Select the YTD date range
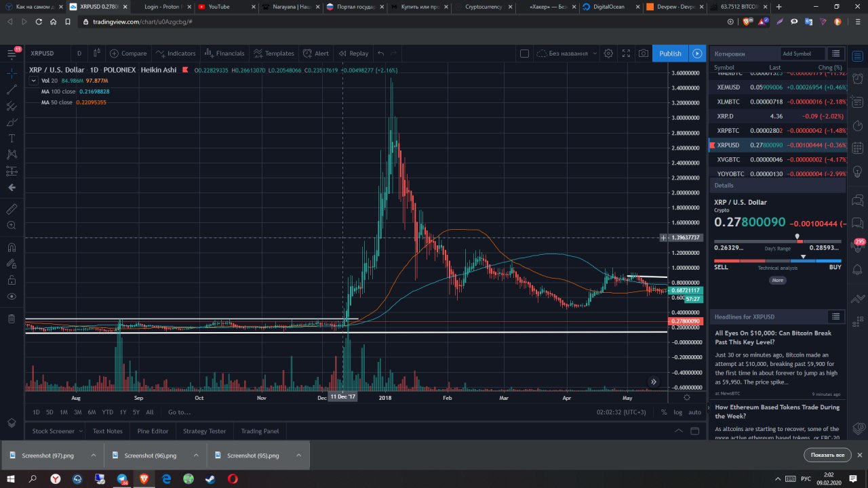 (107, 412)
